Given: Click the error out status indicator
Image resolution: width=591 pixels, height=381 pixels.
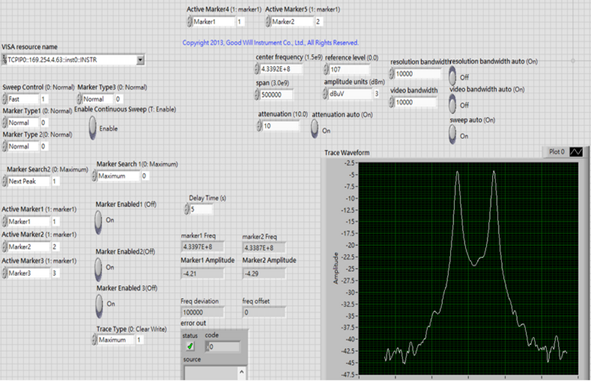Looking at the screenshot, I should [190, 346].
